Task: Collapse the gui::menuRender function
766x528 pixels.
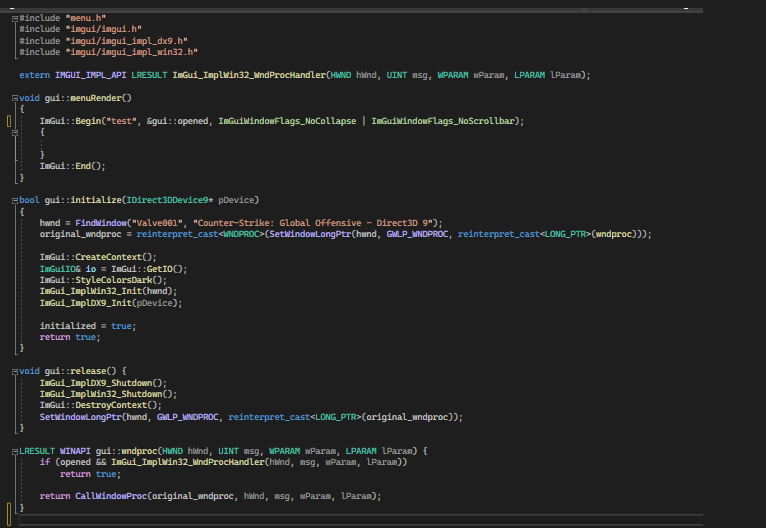Action: (14, 98)
